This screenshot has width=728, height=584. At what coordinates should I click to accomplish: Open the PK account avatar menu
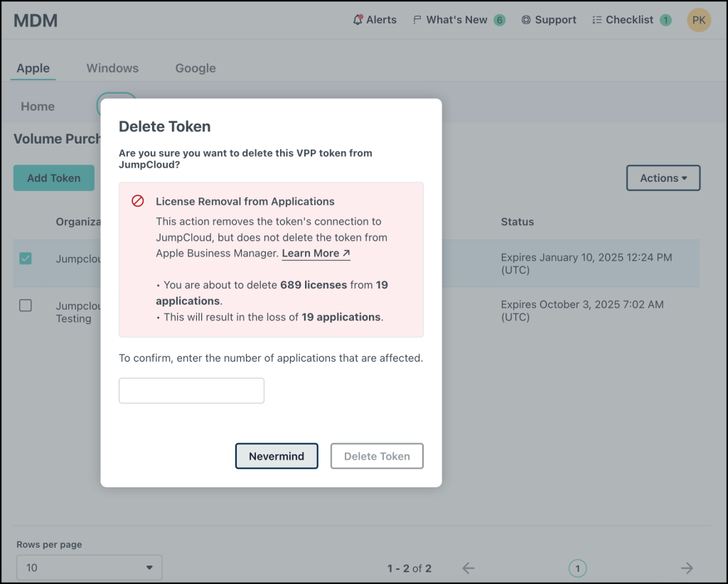click(698, 20)
